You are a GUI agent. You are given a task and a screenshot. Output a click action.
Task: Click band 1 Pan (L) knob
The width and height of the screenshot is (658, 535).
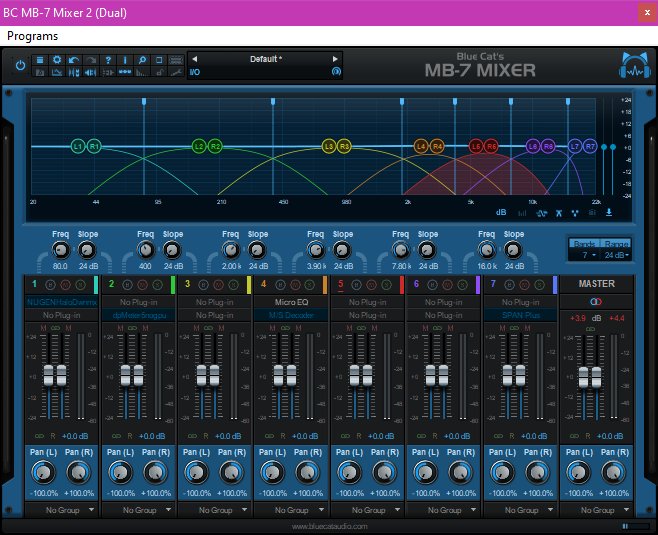pyautogui.click(x=44, y=472)
